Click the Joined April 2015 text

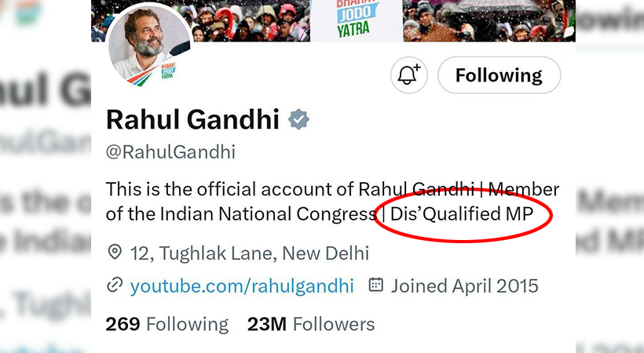point(465,286)
